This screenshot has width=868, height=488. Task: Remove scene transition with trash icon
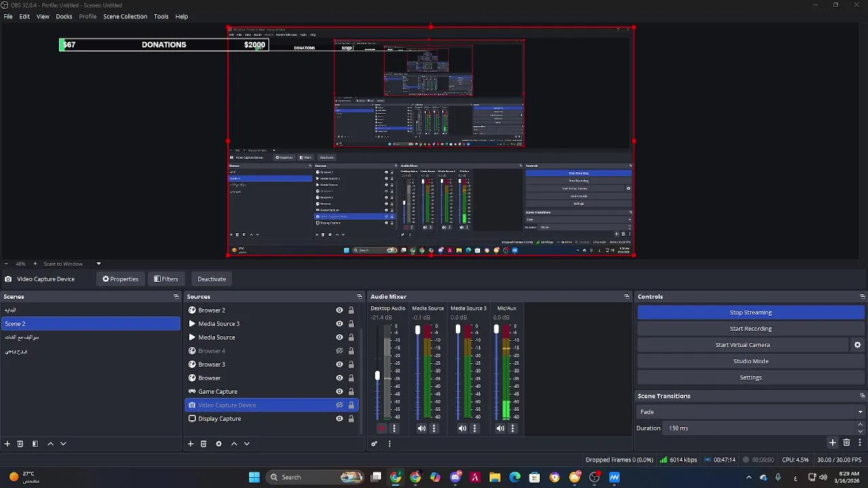(x=846, y=443)
